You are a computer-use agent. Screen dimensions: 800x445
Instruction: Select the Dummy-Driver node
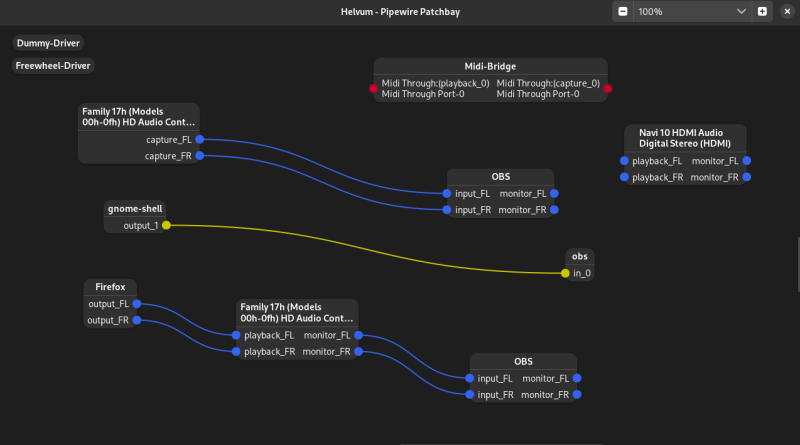48,43
